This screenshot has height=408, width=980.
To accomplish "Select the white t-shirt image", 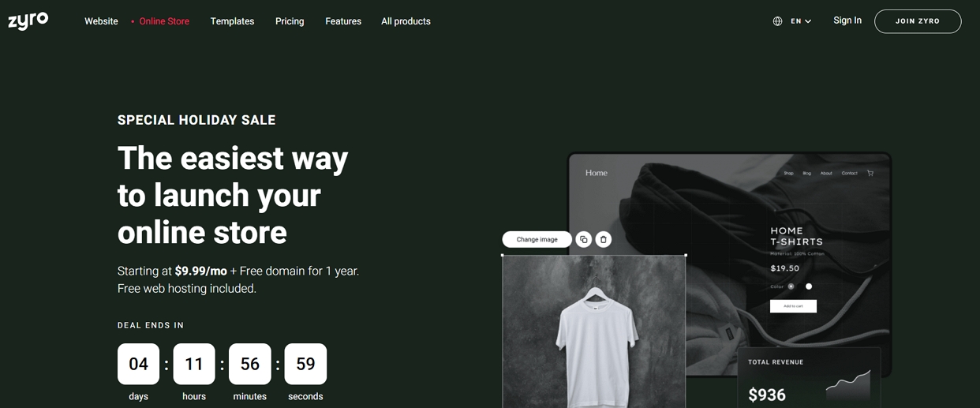I will point(594,331).
